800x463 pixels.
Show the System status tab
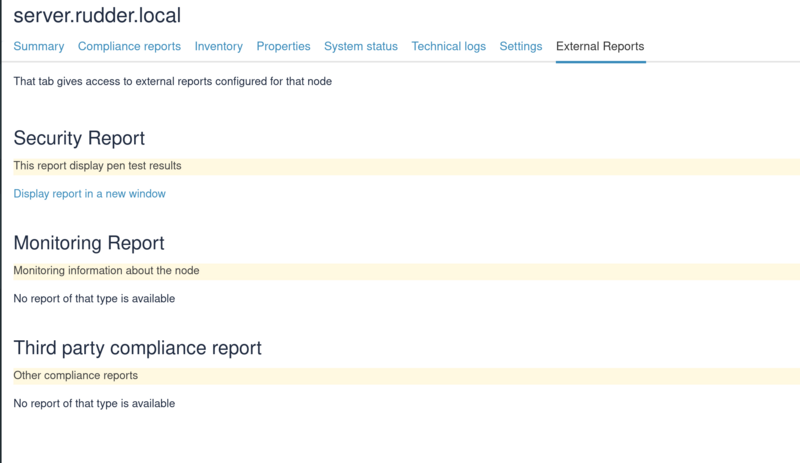coord(361,46)
